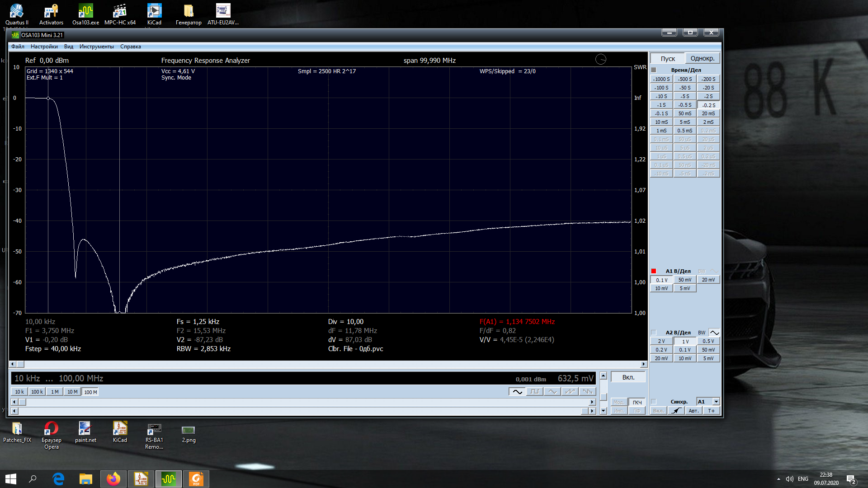Select the triangle wave generator shape
This screenshot has width=868, height=488.
click(x=552, y=392)
